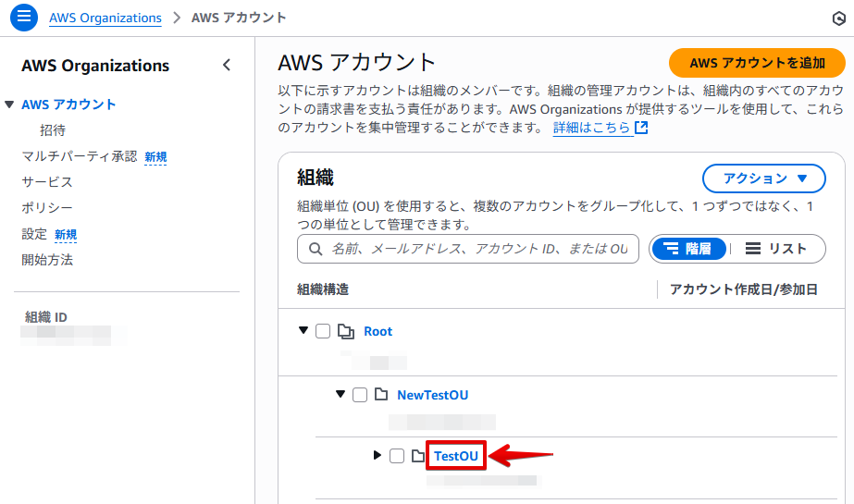Open 招待 in the sidebar
Viewport: 854px width, 504px height.
coord(53,130)
